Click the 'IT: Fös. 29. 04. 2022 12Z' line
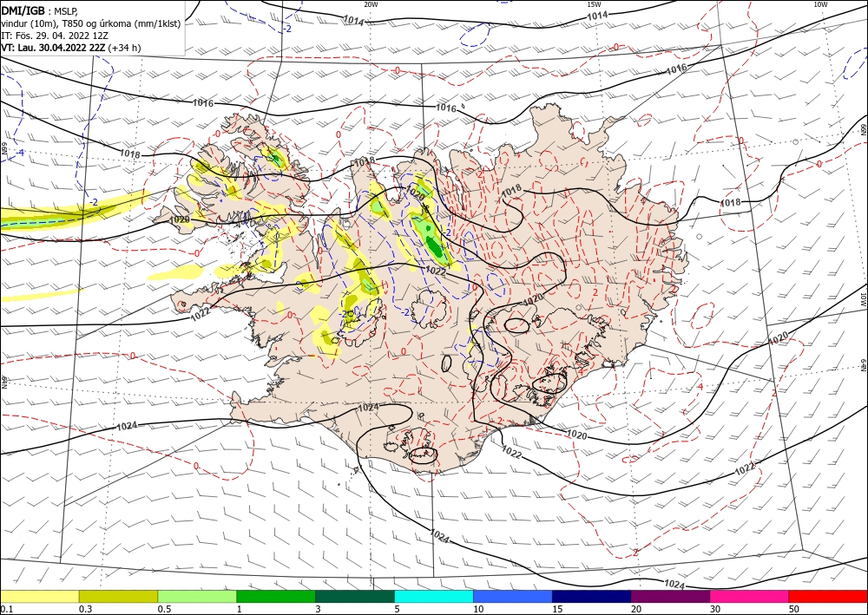This screenshot has width=868, height=615. [54, 36]
